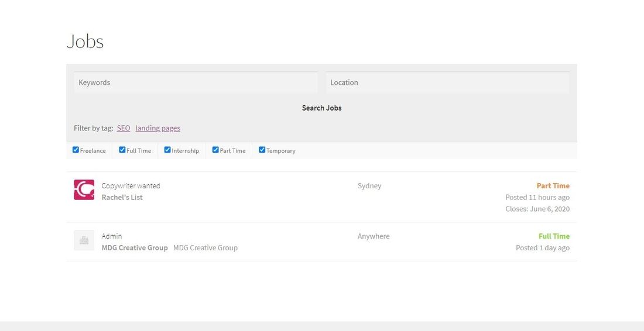Click the Rachel's List company logo
This screenshot has height=331, width=644.
point(84,190)
